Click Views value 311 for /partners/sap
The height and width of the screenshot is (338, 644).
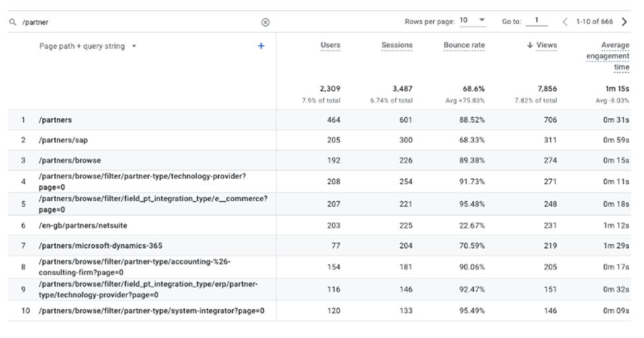pyautogui.click(x=550, y=140)
